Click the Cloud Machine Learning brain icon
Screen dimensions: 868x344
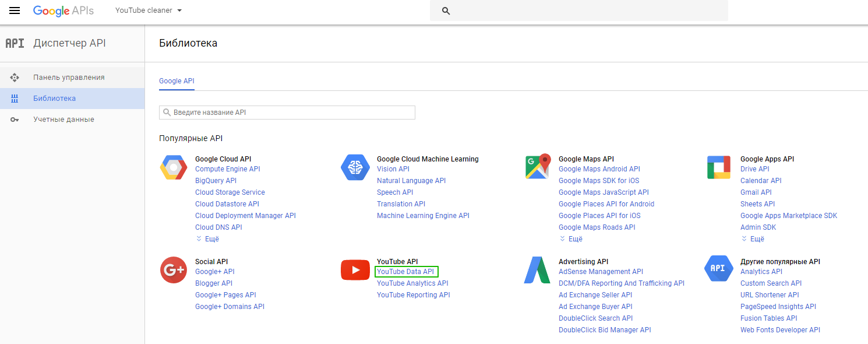(x=355, y=168)
